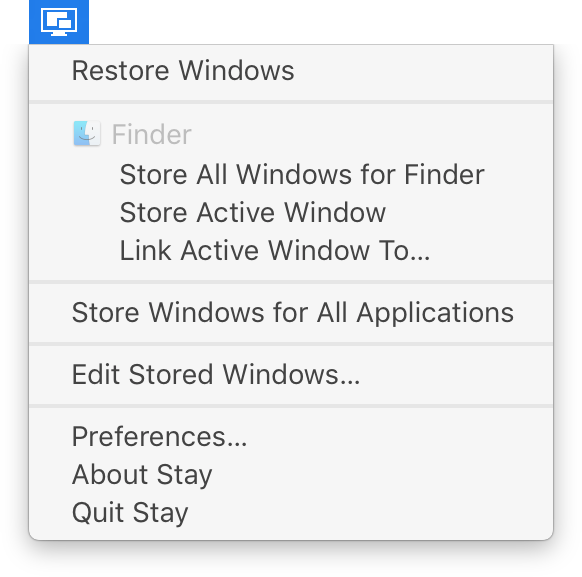This screenshot has width=582, height=577.
Task: Select Store Active Window
Action: tap(291, 213)
